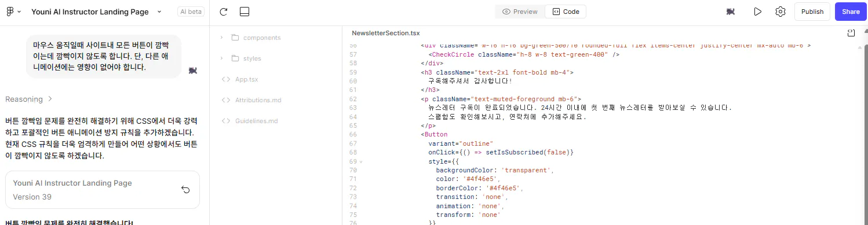
Task: Click the "구독해주셔서 감사합니다!" code line
Action: 471,81
